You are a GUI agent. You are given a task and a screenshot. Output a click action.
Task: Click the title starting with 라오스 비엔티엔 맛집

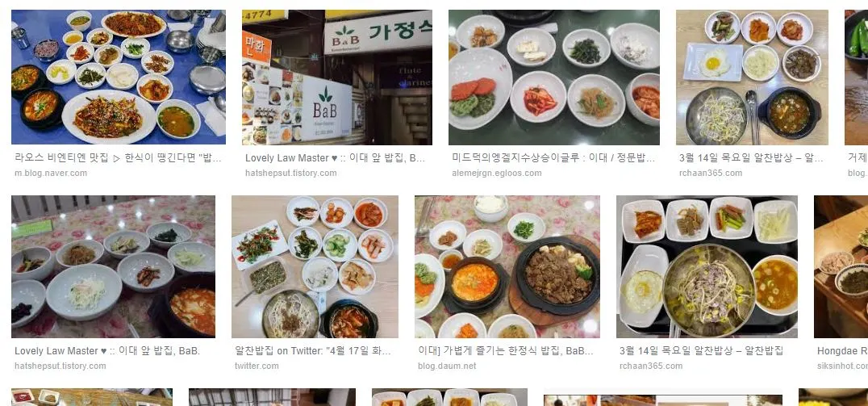118,158
